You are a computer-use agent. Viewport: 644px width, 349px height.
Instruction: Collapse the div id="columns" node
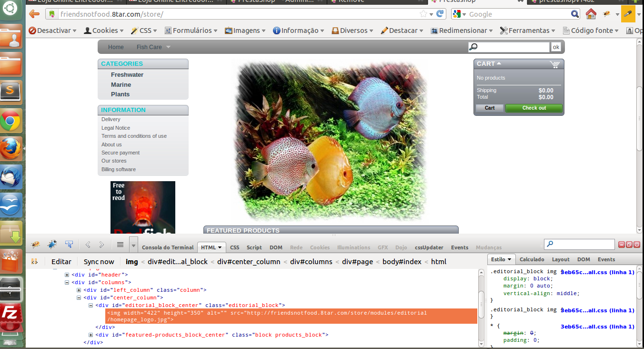(x=67, y=282)
